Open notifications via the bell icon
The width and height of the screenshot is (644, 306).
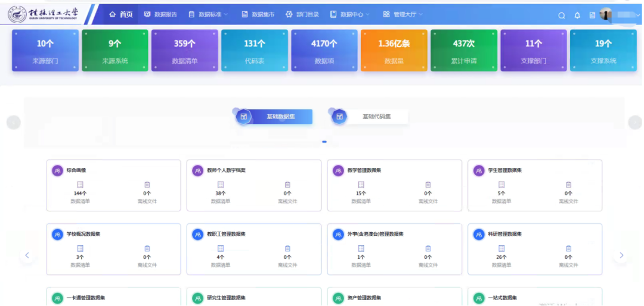[577, 15]
